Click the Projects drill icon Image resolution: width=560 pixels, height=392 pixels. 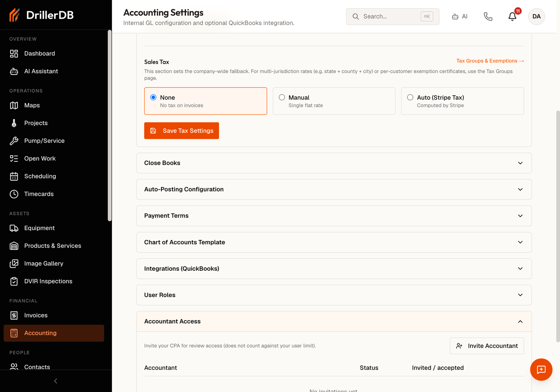(x=14, y=123)
